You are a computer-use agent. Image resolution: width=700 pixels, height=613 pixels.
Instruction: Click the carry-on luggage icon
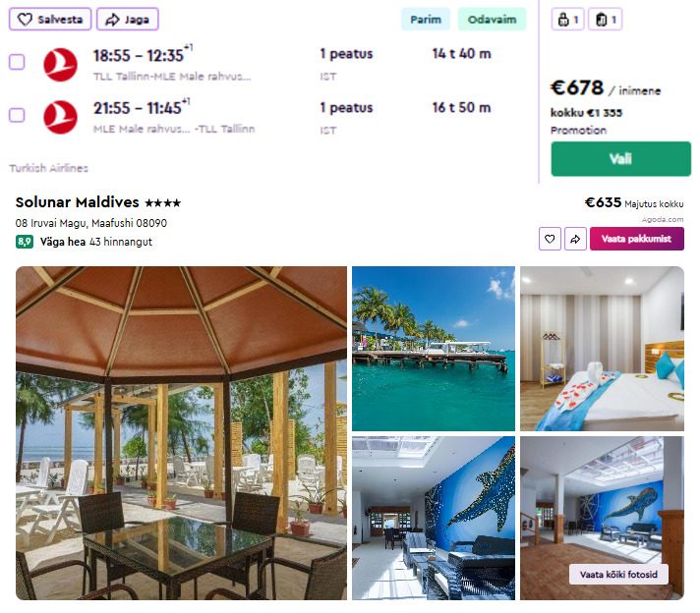tap(606, 20)
